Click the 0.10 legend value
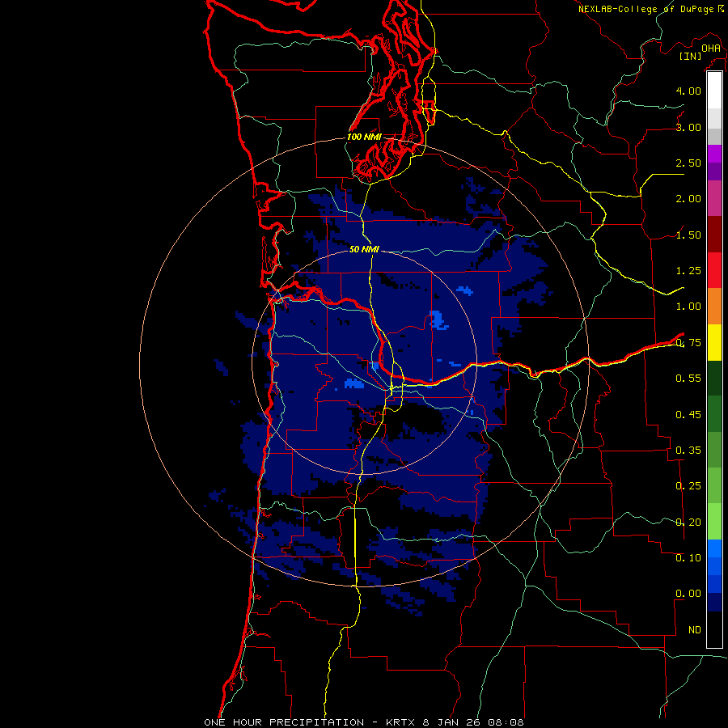This screenshot has width=728, height=728. point(688,558)
